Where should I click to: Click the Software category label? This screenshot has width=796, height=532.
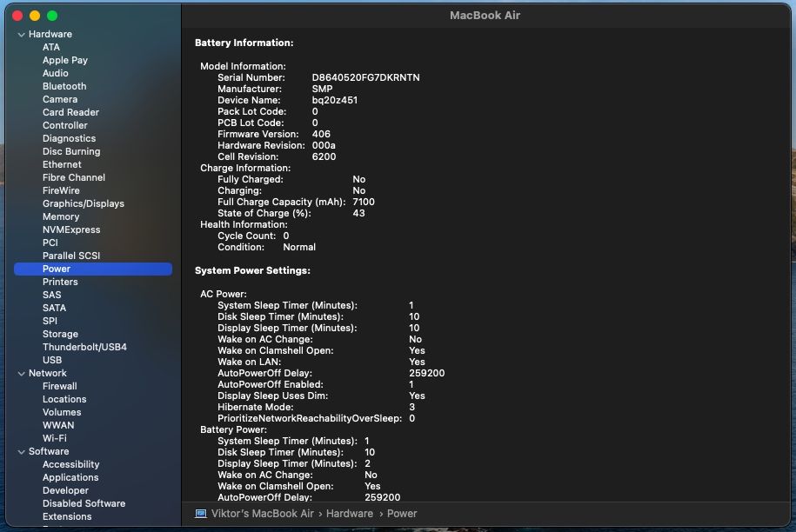48,451
